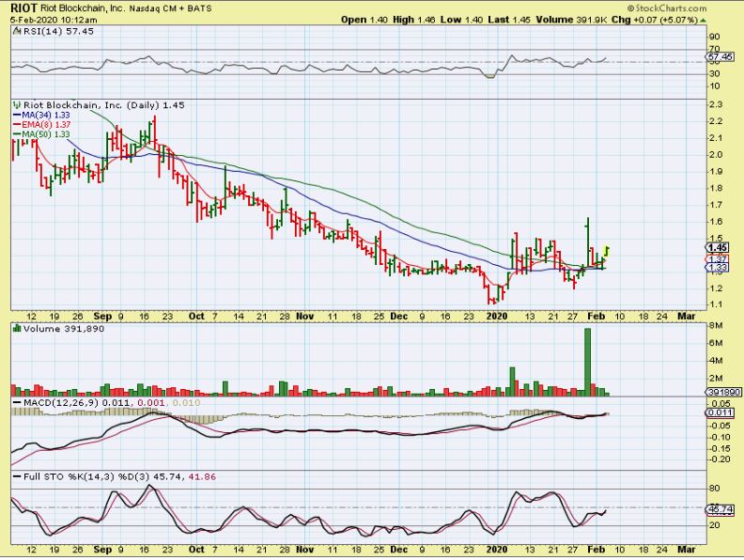Click the EMA(8) 1.37 legend text
The image size is (744, 560).
(46, 125)
